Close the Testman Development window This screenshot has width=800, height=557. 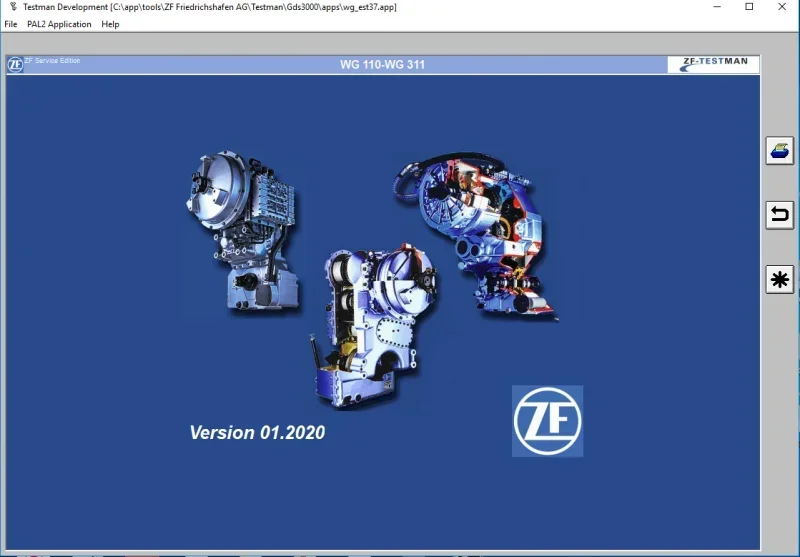(782, 7)
